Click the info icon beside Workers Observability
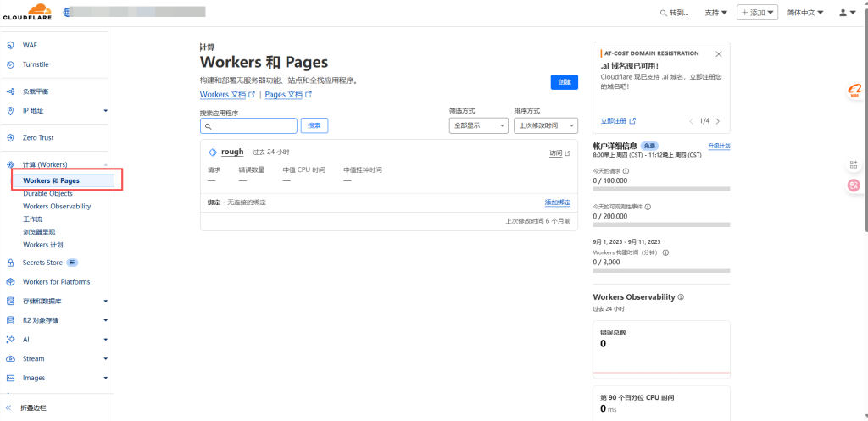Screen dimensions: 868x421 click(681, 297)
